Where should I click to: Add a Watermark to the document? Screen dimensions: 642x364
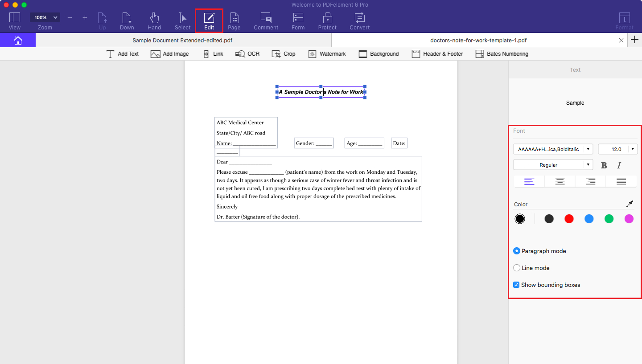point(327,53)
